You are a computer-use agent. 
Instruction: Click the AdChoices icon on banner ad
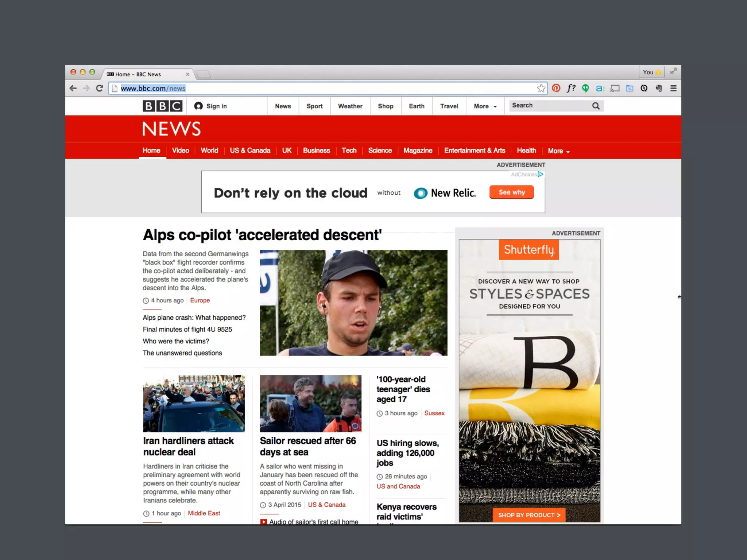pos(541,174)
